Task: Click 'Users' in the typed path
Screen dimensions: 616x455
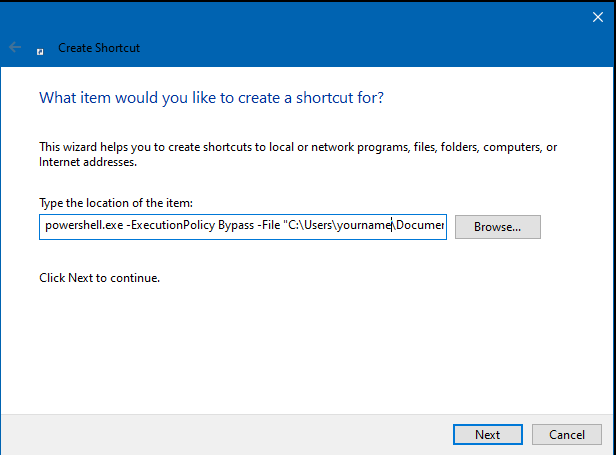Action: pyautogui.click(x=319, y=225)
